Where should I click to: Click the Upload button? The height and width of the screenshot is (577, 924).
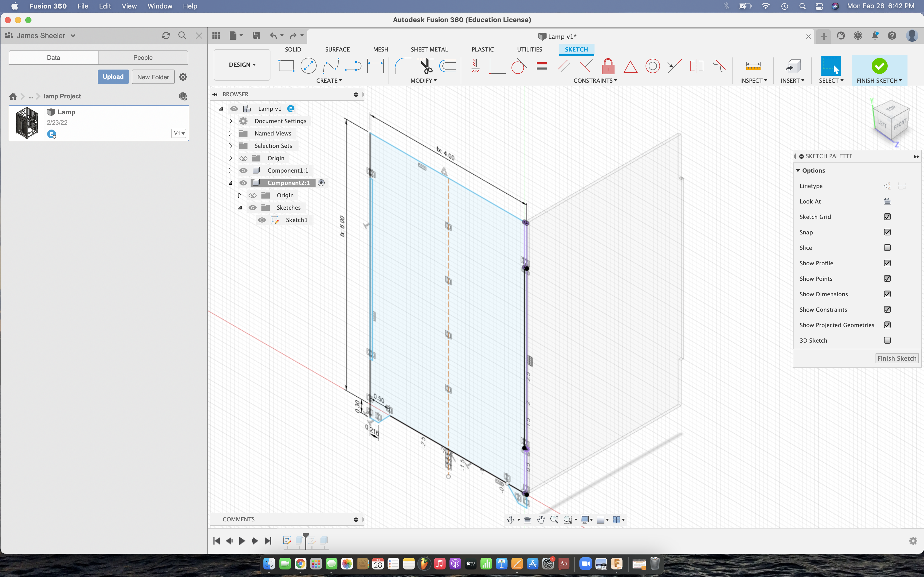click(x=113, y=77)
